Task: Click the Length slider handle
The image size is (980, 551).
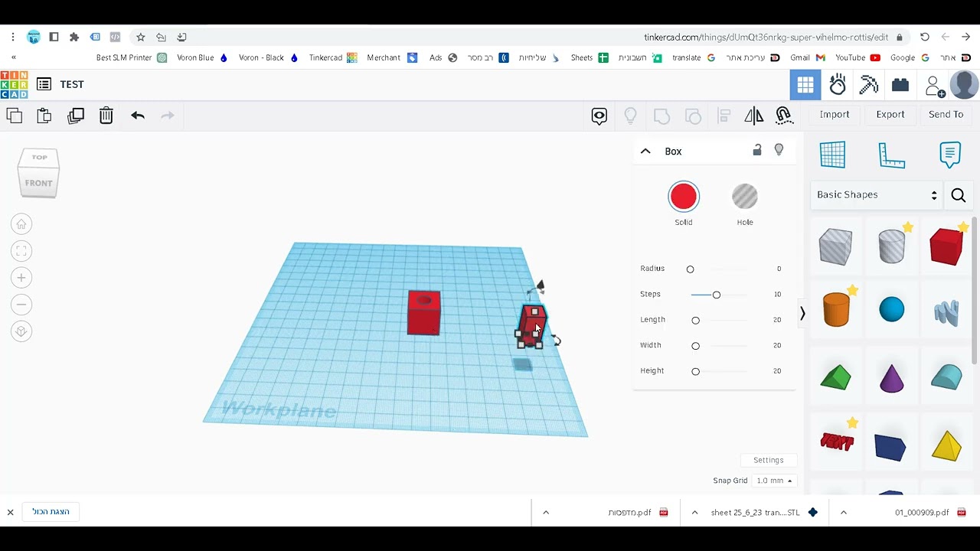Action: click(x=696, y=321)
